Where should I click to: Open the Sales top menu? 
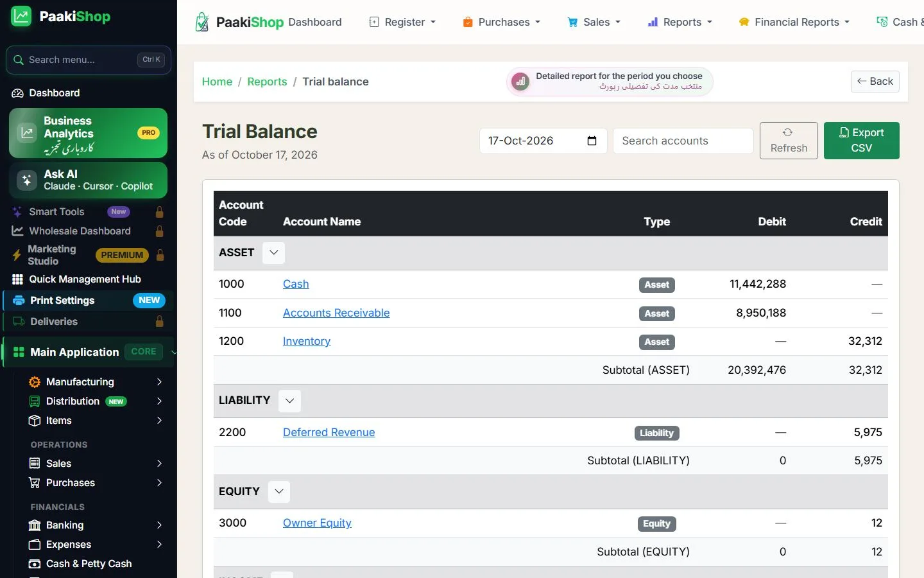pos(594,22)
